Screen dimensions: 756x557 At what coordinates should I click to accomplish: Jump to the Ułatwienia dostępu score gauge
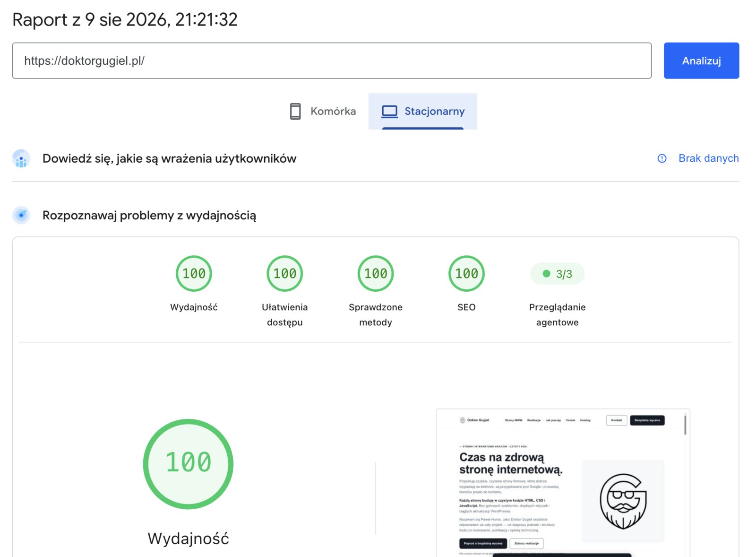(285, 274)
